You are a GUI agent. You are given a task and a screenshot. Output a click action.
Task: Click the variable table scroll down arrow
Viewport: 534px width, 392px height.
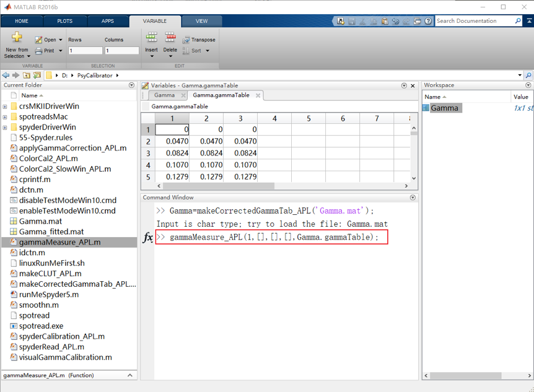pos(414,178)
